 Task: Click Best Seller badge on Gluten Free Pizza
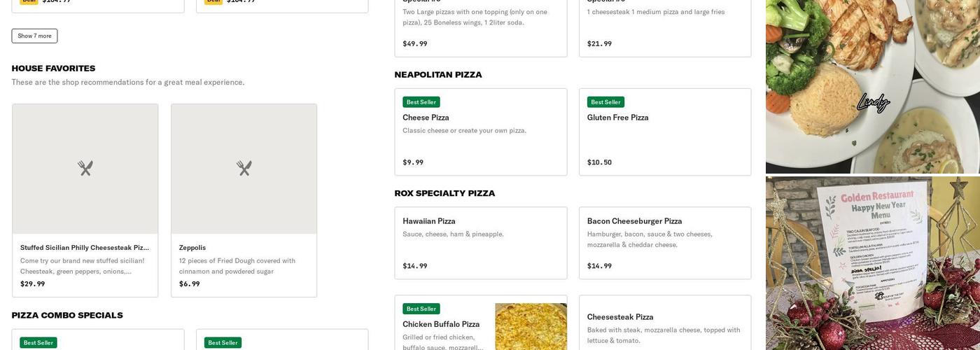[x=605, y=102]
